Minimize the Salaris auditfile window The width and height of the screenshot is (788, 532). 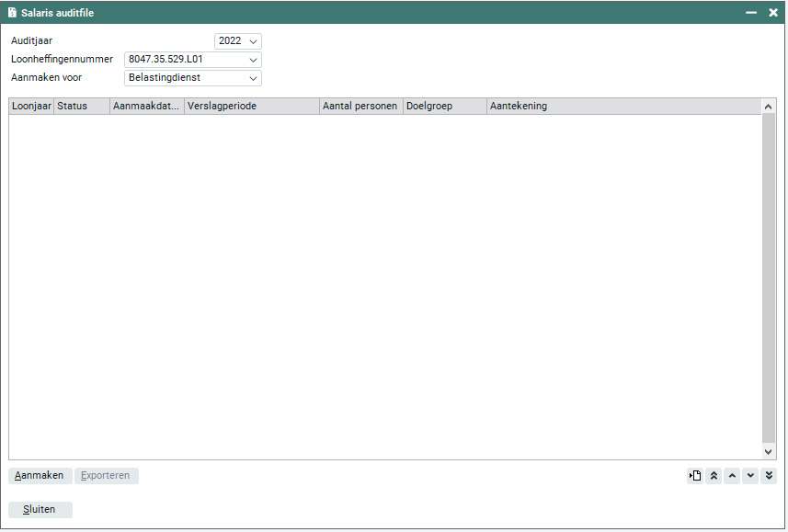(751, 13)
